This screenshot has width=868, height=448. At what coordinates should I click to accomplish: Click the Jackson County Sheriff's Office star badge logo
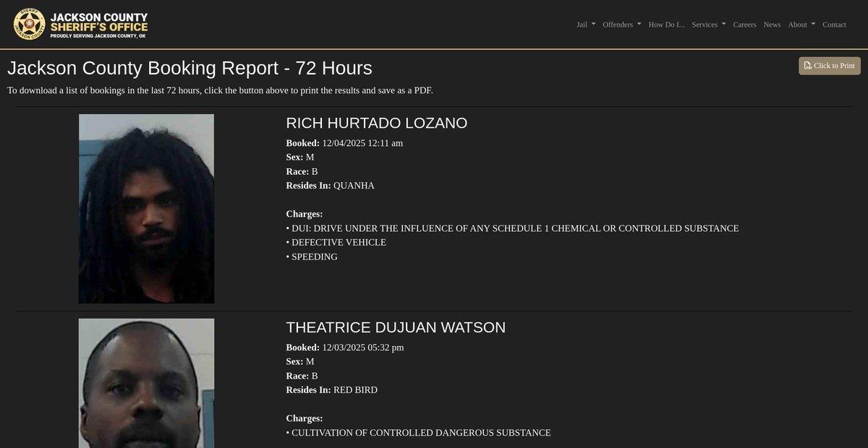[x=29, y=25]
